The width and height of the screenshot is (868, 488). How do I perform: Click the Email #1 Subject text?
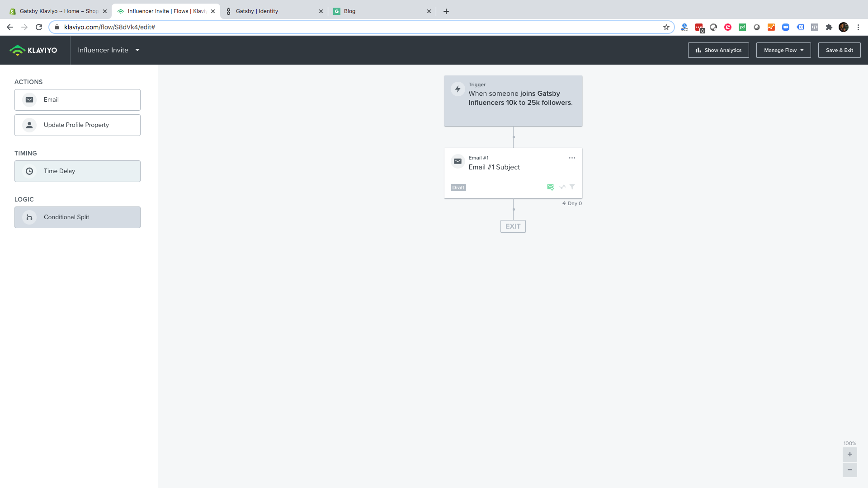pos(494,167)
